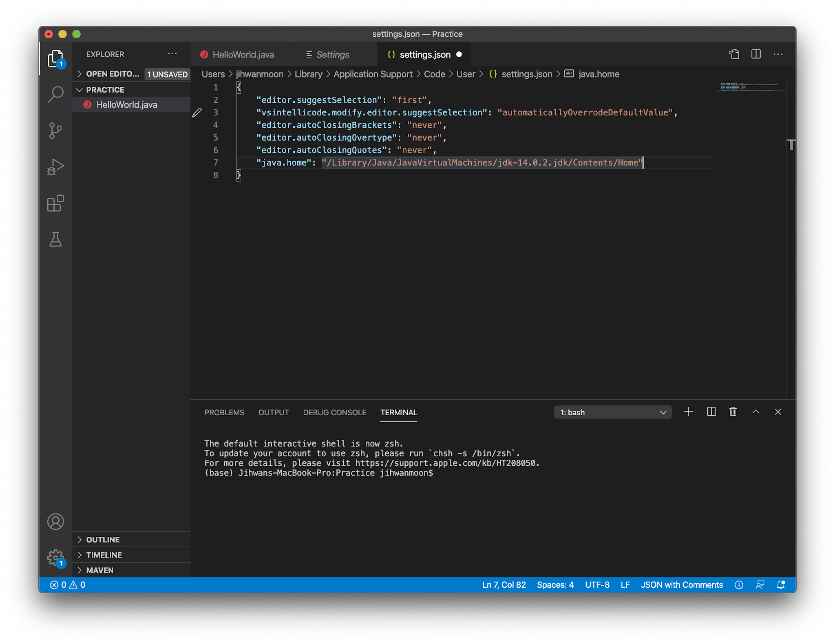The height and width of the screenshot is (644, 835).
Task: Switch to the Problems panel tab
Action: [224, 412]
